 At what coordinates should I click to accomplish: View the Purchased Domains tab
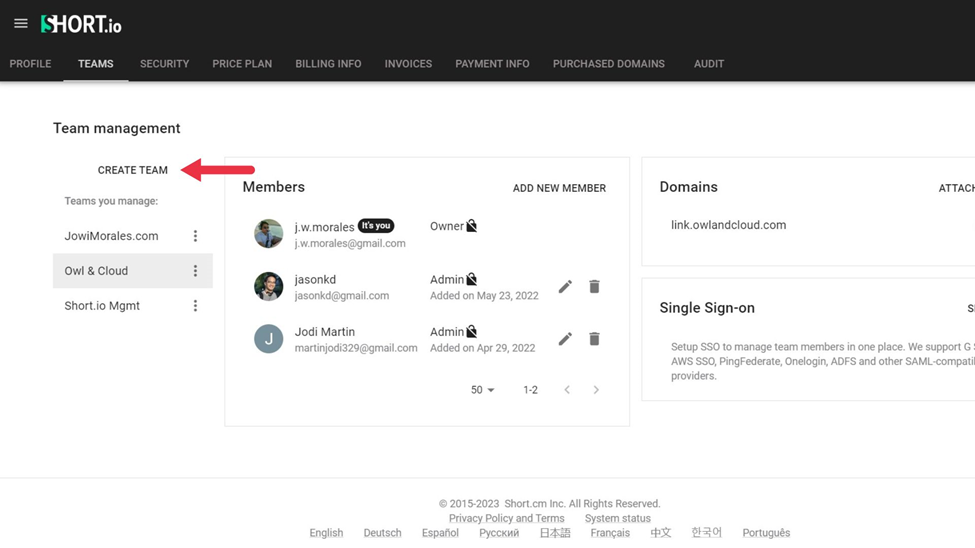pos(609,63)
